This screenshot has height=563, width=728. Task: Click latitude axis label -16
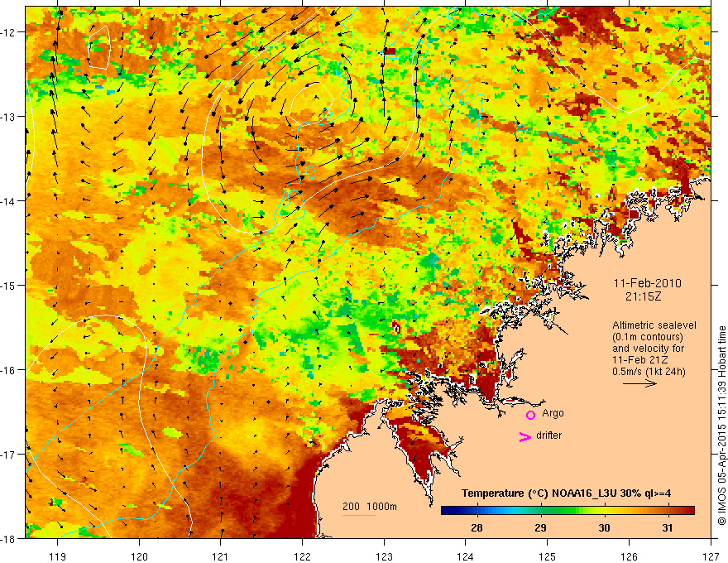9,370
